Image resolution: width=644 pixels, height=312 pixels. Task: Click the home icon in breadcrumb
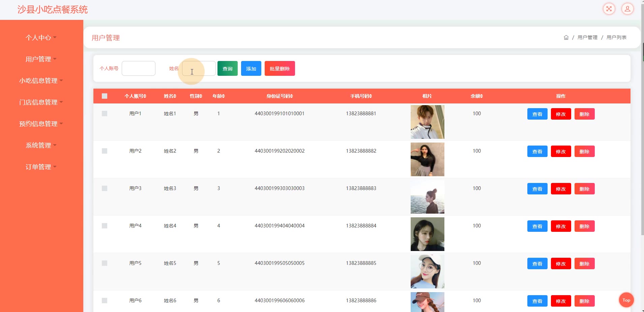(x=566, y=37)
